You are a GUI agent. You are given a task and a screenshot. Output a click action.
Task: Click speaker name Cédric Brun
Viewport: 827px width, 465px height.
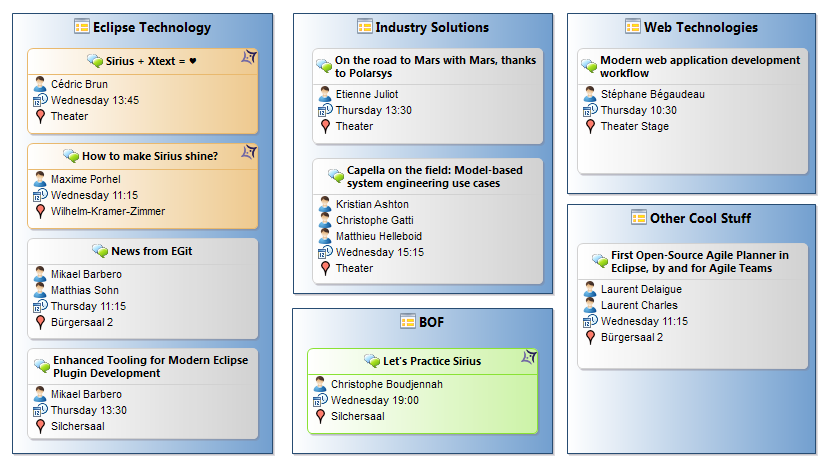point(79,84)
